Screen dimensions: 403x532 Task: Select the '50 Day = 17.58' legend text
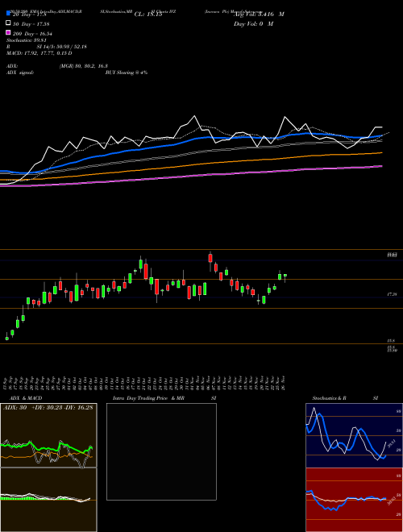coord(31,24)
